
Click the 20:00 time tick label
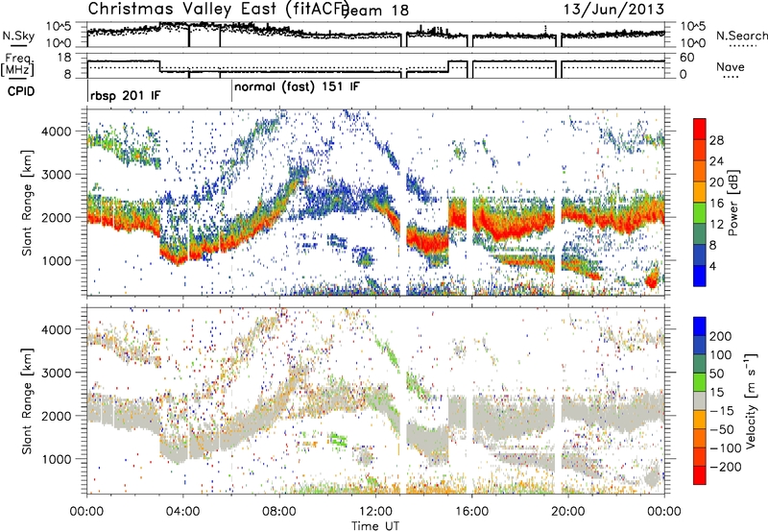[567, 512]
